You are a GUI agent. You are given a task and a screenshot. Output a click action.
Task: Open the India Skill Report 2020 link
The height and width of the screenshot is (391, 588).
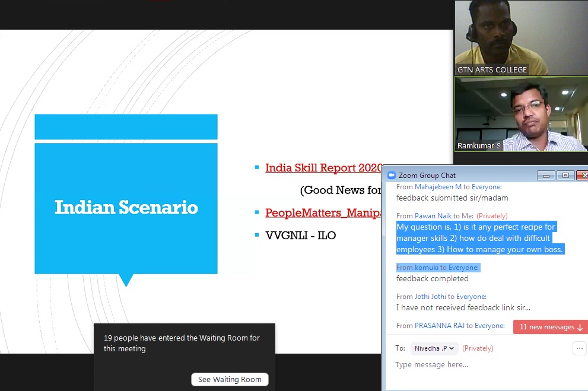323,167
